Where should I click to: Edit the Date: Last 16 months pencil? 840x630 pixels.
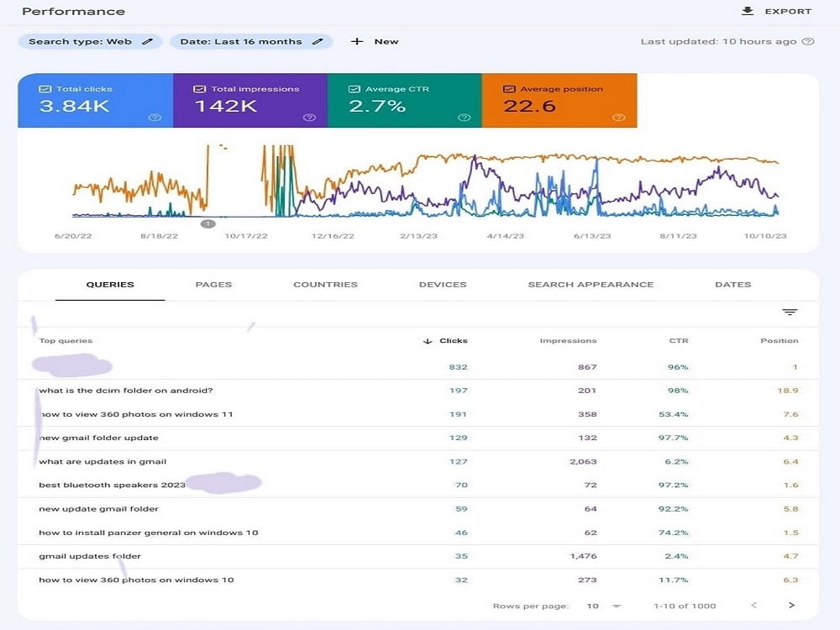(x=318, y=41)
